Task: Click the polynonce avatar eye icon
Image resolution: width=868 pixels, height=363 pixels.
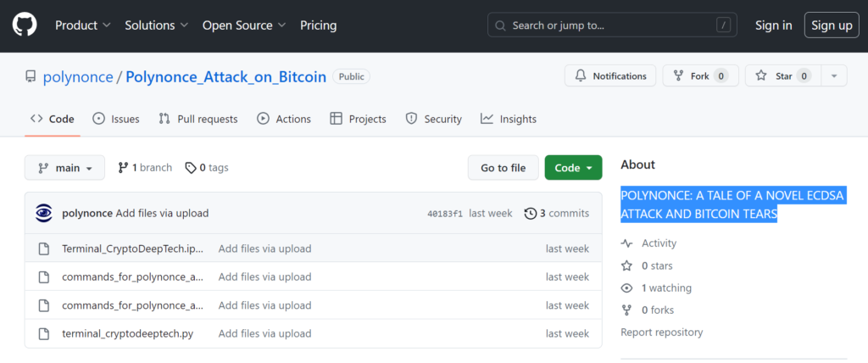Action: coord(44,214)
